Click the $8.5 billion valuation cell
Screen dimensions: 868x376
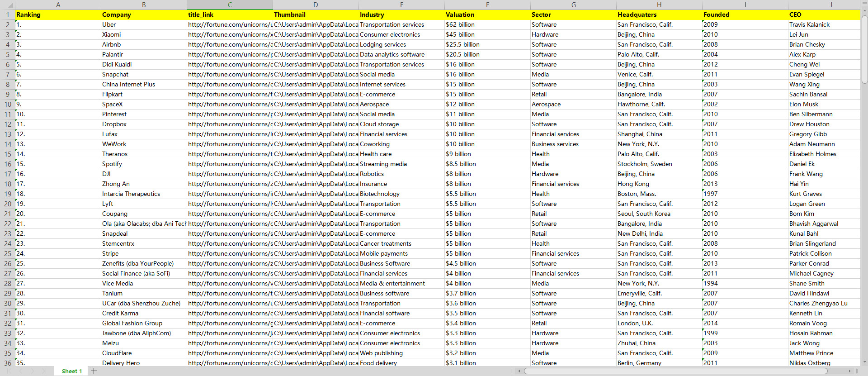[487, 164]
